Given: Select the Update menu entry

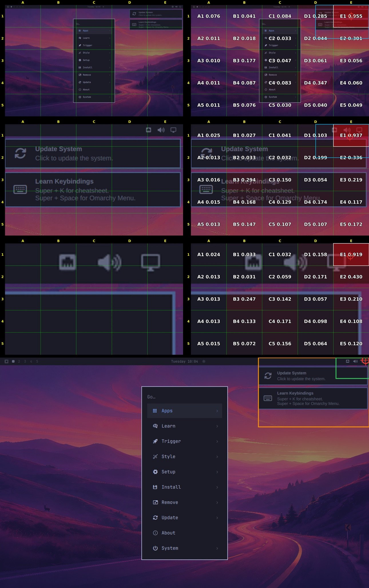Looking at the screenshot, I should pos(184,518).
